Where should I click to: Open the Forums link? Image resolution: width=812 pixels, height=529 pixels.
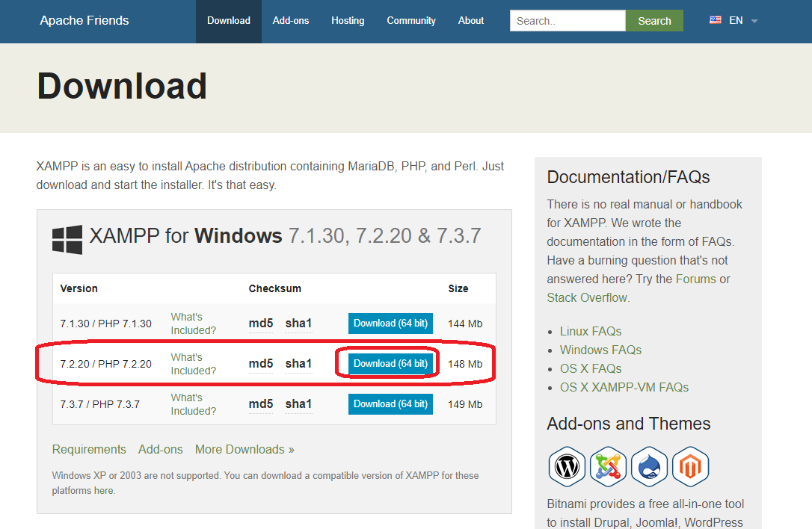pyautogui.click(x=696, y=279)
